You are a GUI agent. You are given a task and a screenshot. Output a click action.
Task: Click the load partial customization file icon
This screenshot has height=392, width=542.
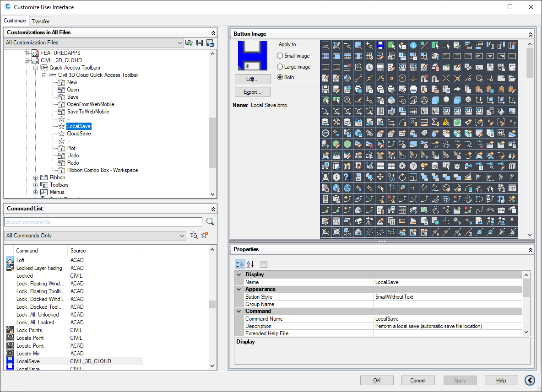189,43
